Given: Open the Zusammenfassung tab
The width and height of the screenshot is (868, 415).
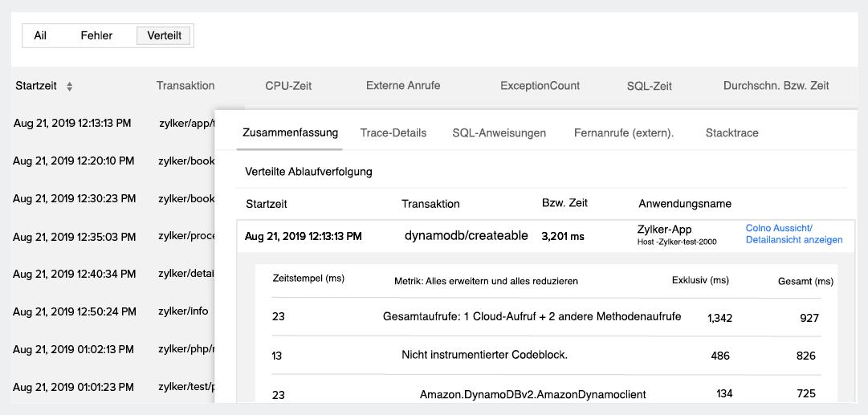Looking at the screenshot, I should [290, 132].
